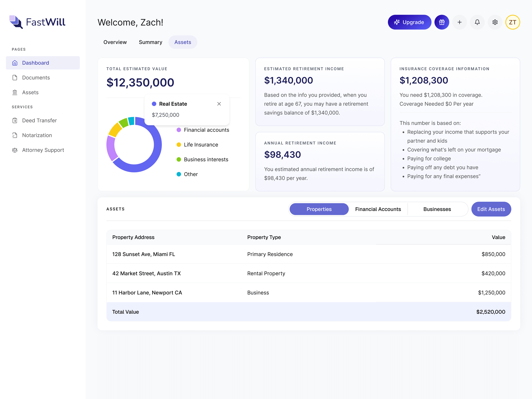Click the Financial accounts legend dot
The width and height of the screenshot is (532, 399).
[x=179, y=130]
